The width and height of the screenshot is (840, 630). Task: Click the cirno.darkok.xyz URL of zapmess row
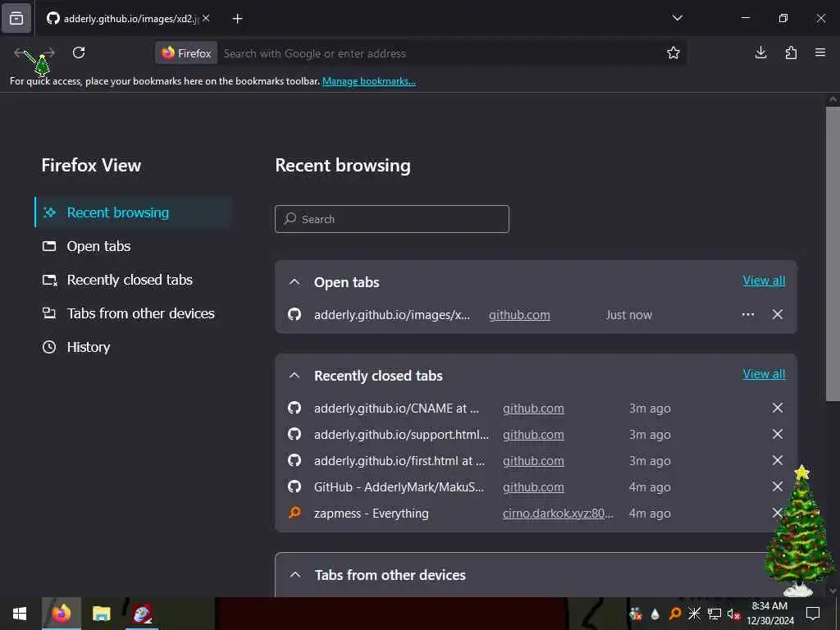(558, 514)
